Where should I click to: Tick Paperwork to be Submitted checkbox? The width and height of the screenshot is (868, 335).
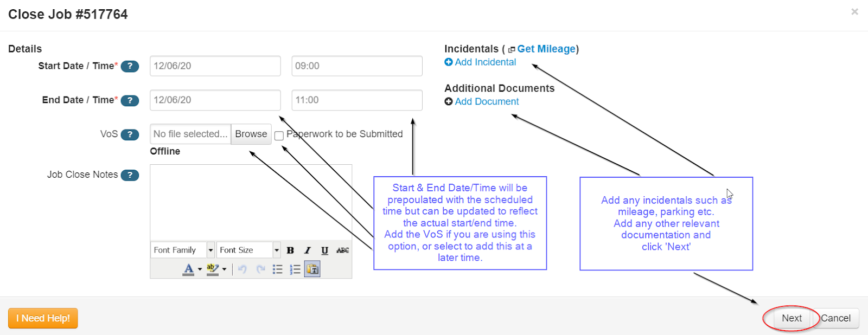click(279, 136)
